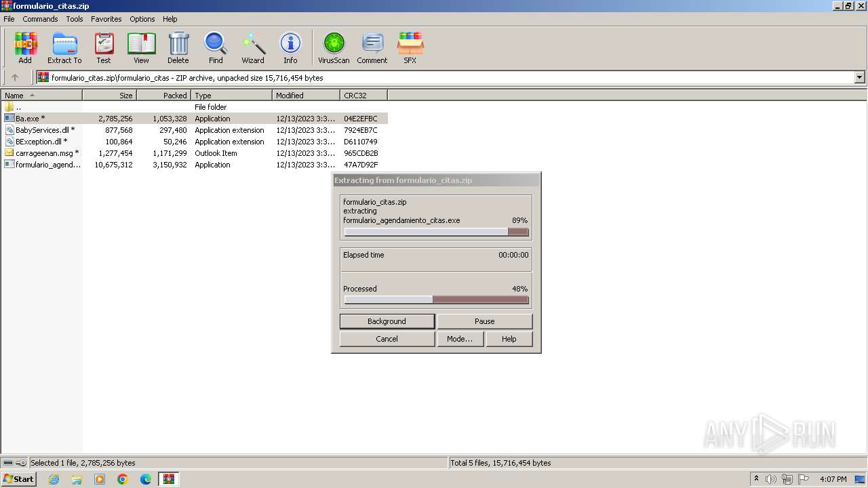Add a Comment to the archive
The height and width of the screenshot is (488, 868).
click(372, 48)
